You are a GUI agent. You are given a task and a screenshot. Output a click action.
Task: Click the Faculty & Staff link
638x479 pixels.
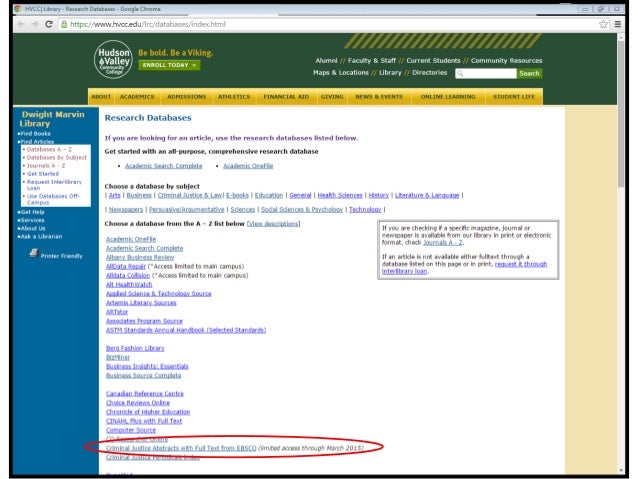371,61
